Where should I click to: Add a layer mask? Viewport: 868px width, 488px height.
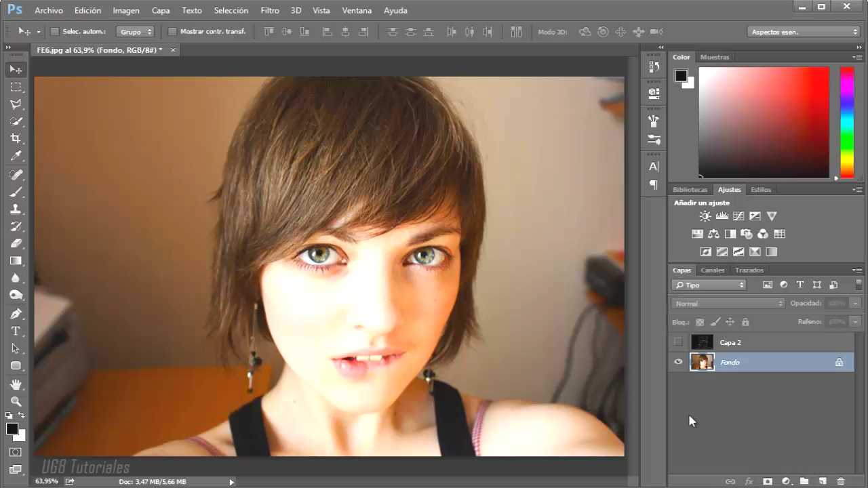coord(768,481)
